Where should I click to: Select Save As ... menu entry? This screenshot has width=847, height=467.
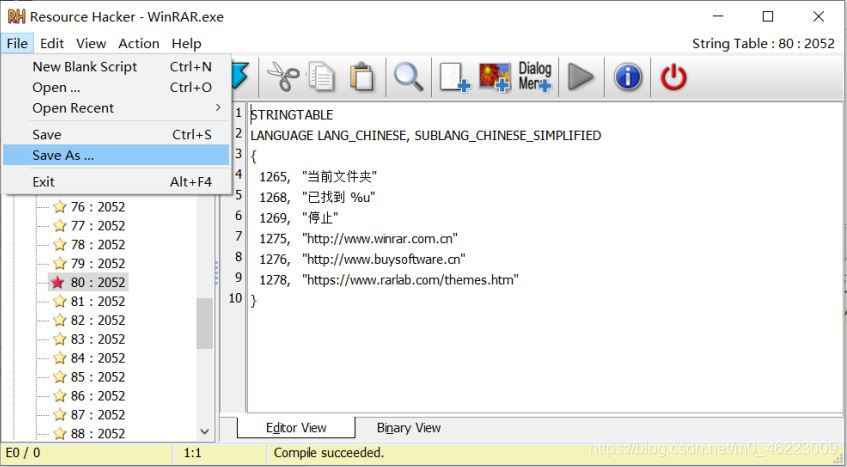coord(116,155)
